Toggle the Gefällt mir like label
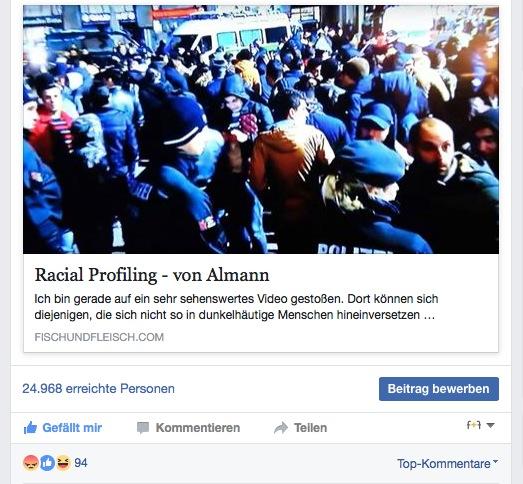The image size is (523, 484). (72, 428)
